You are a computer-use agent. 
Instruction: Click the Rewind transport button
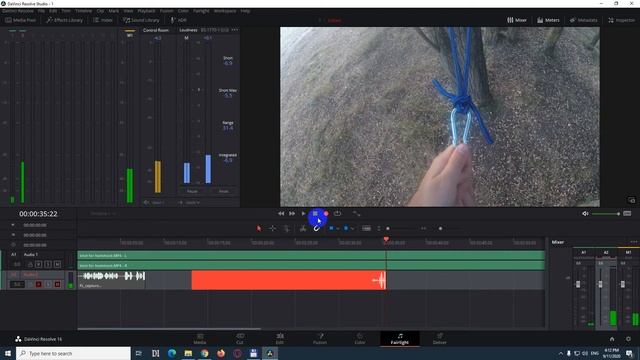point(281,213)
